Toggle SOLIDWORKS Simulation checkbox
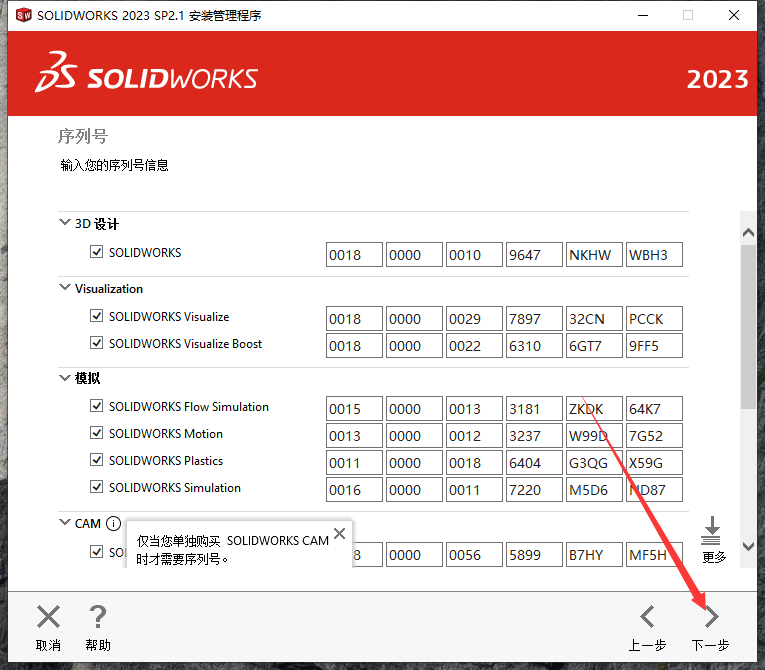765x670 pixels. [97, 487]
